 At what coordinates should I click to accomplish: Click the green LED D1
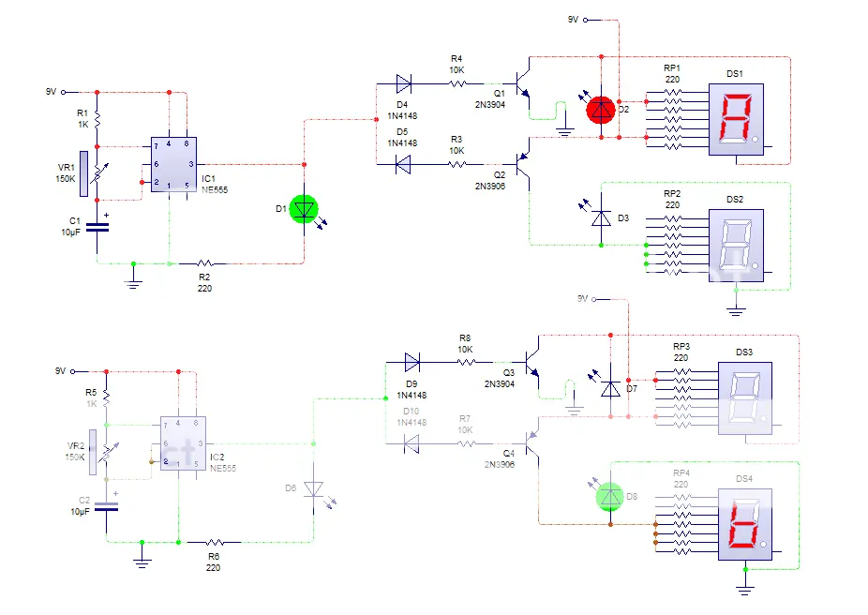[x=304, y=209]
